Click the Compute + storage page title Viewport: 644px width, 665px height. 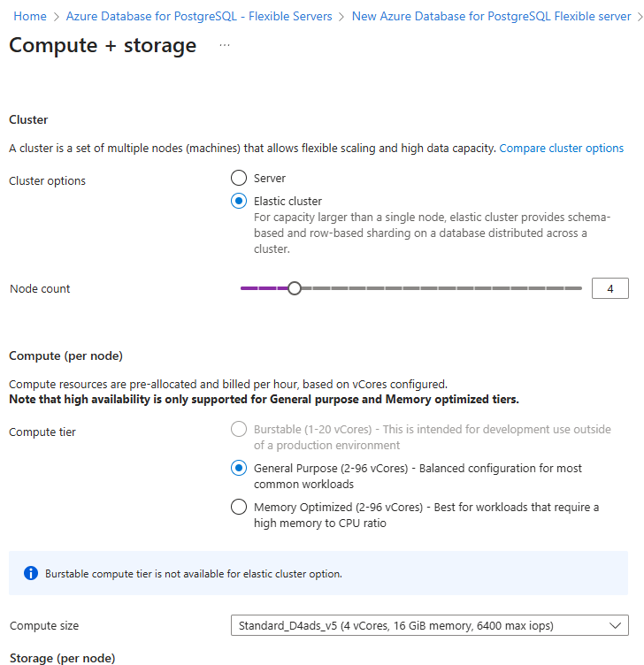[103, 46]
